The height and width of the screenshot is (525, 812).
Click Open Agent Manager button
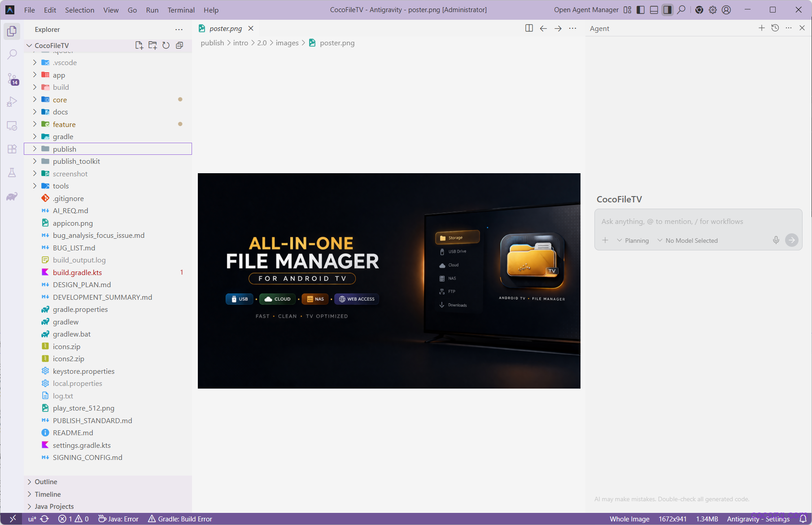pyautogui.click(x=586, y=9)
